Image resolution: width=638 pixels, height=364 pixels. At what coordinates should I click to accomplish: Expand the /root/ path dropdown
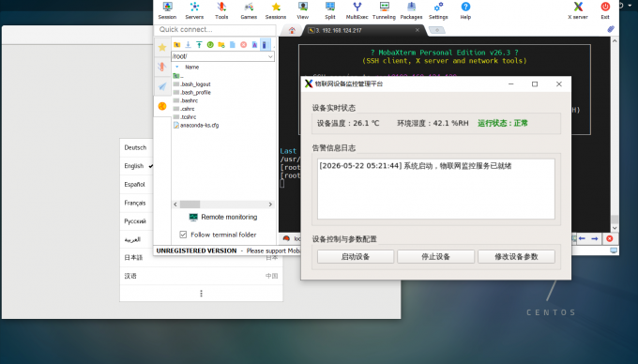point(270,56)
